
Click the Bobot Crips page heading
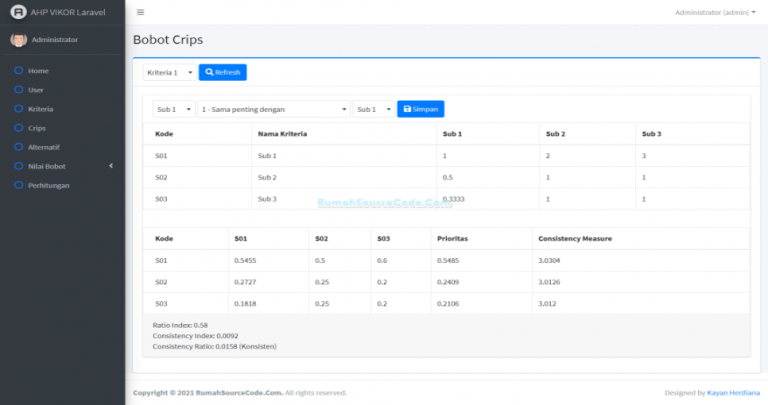pyautogui.click(x=168, y=40)
